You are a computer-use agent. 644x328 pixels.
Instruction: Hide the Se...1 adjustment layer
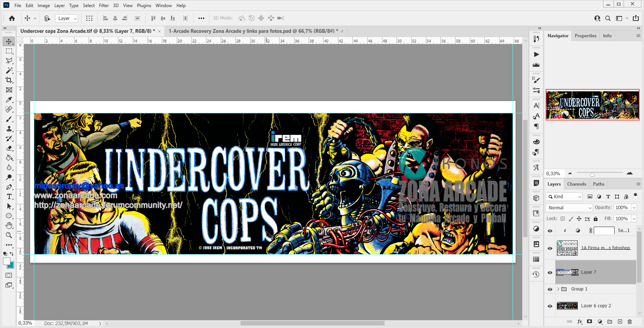550,231
